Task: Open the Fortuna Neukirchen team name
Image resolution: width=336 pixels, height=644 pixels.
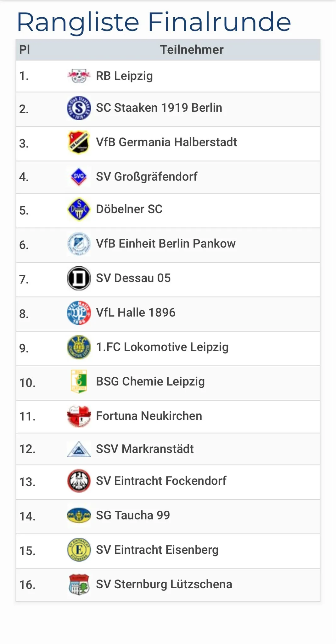Action: pos(149,416)
